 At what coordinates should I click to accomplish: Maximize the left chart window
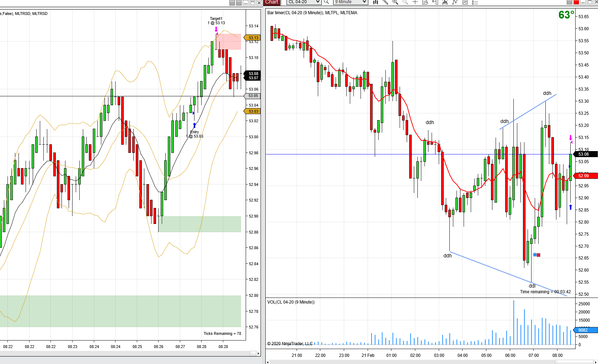252,3
